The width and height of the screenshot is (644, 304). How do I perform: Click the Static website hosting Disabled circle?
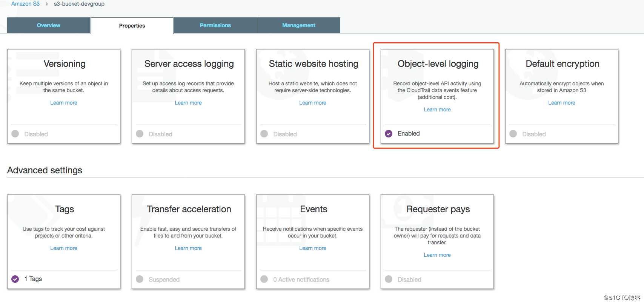(x=264, y=134)
